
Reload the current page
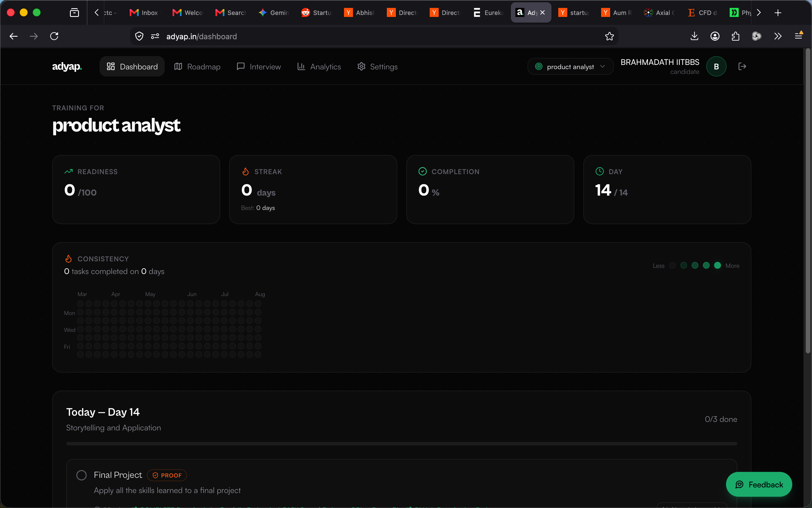click(x=54, y=36)
